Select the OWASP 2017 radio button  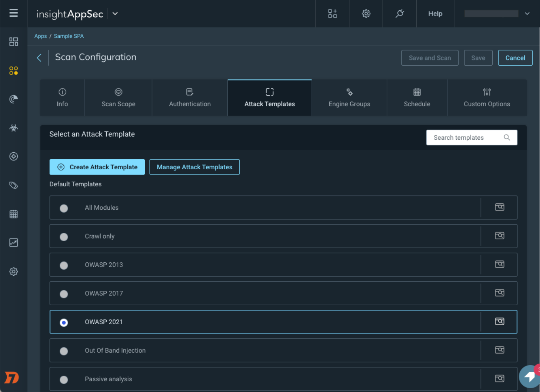coord(64,294)
